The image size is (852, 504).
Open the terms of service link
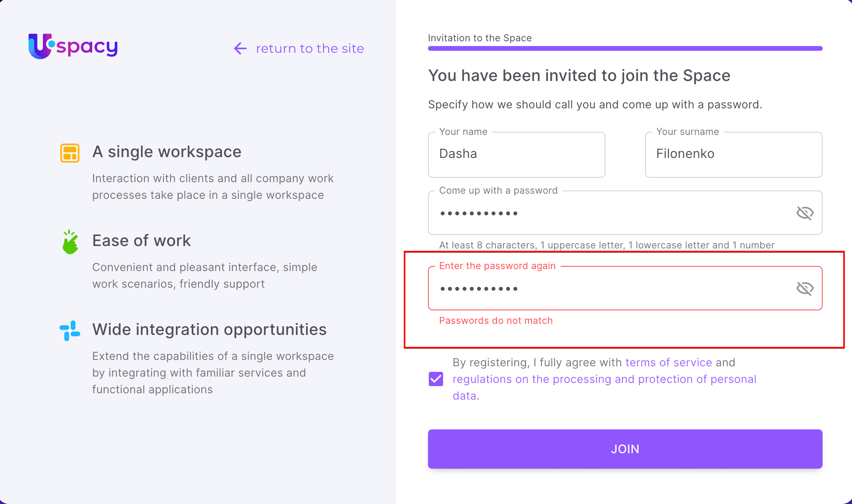(x=669, y=362)
